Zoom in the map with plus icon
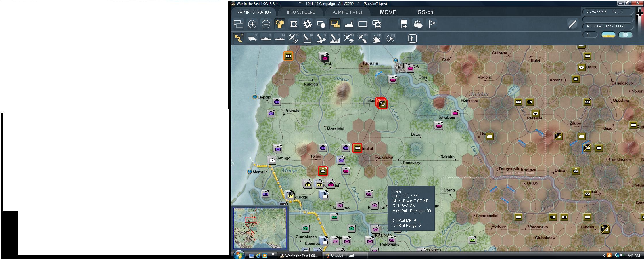 click(x=252, y=24)
